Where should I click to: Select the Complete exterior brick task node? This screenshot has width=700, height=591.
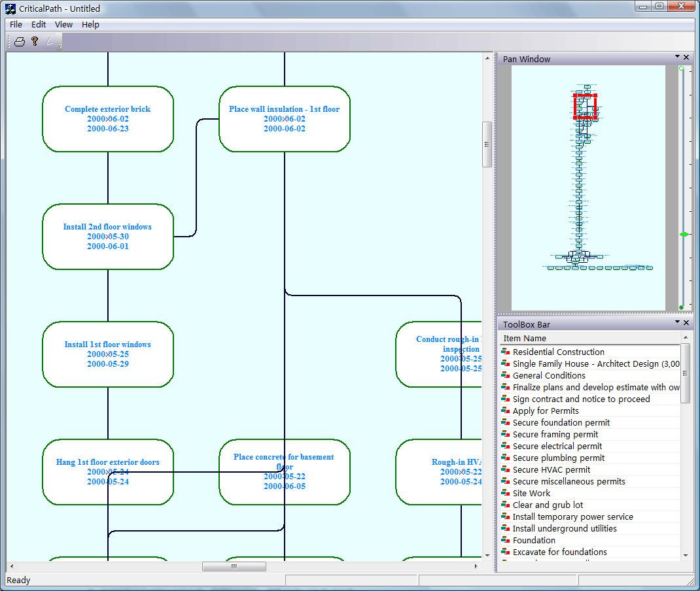[108, 119]
